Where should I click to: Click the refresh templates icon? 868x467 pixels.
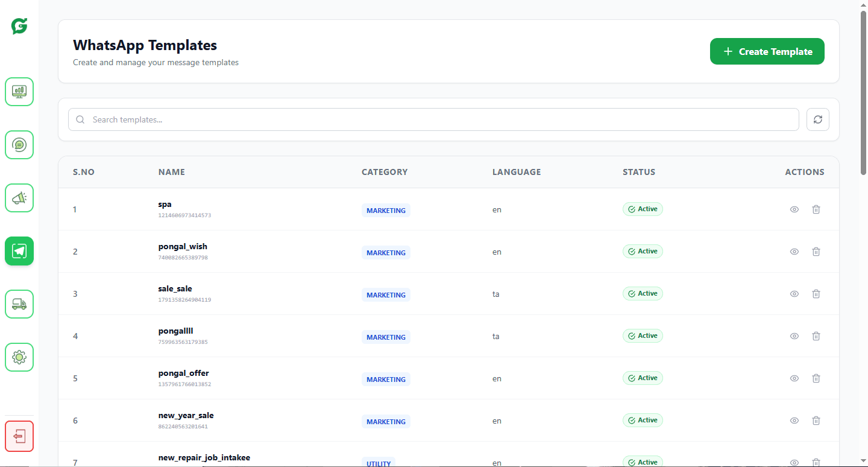click(x=818, y=119)
